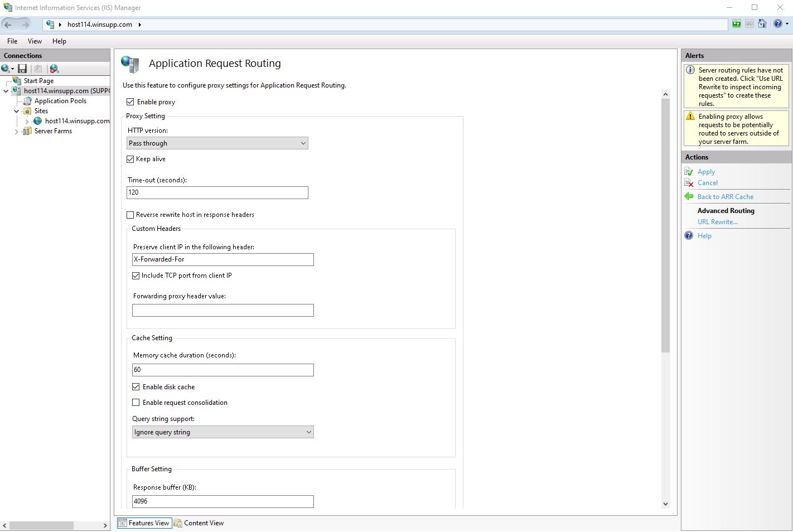
Task: Click the Response buffer (KB) field
Action: (223, 501)
